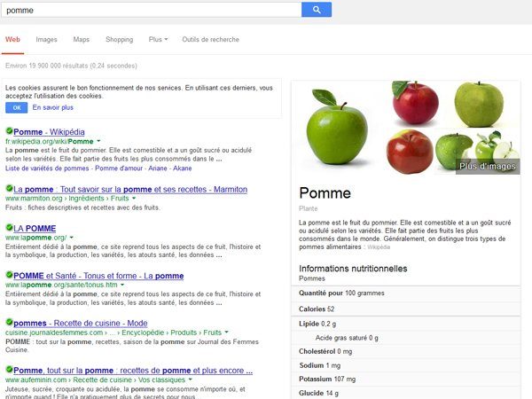Viewport: 532px width, 399px height.
Task: Open pommes - Recette de cuisine - Mode result
Action: (81, 323)
